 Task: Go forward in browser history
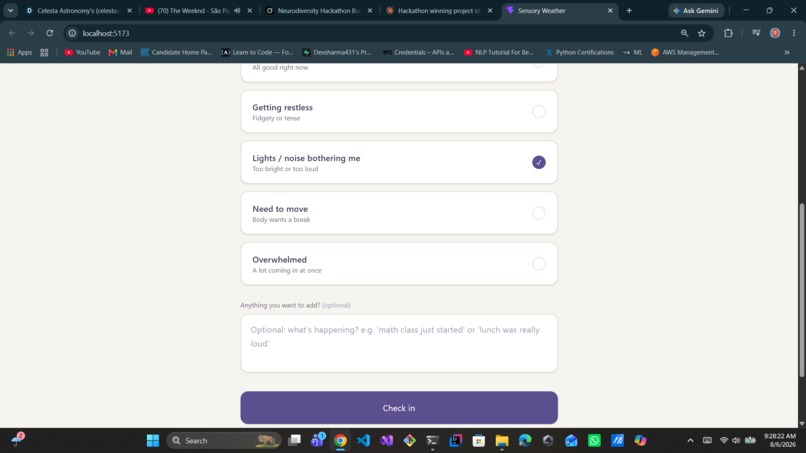tap(31, 33)
